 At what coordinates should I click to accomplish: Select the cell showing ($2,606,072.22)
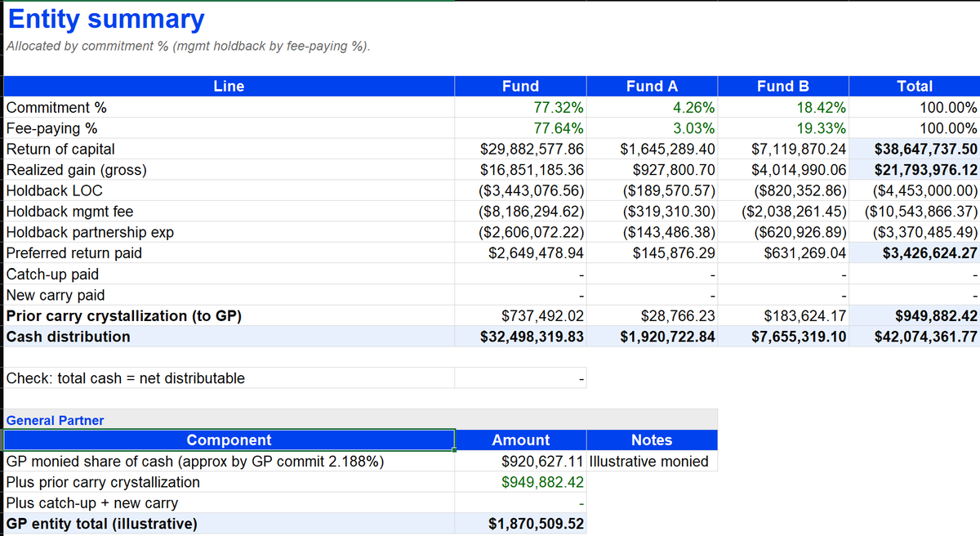(520, 233)
